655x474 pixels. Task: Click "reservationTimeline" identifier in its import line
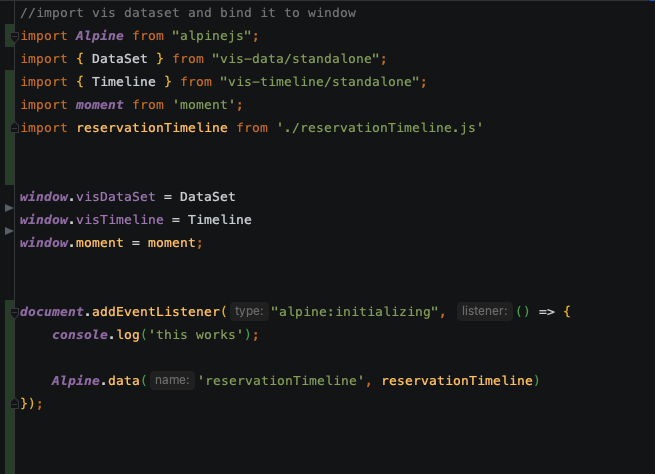(152, 128)
